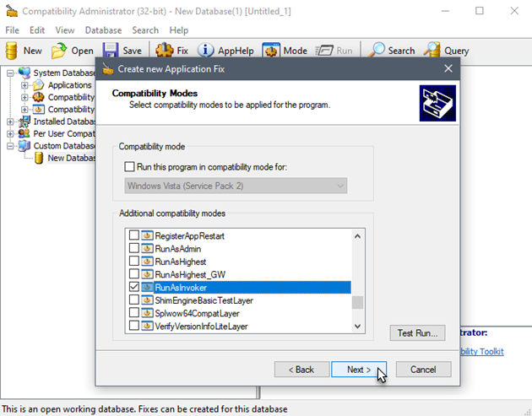Expand the System Database tree node
The image size is (532, 416).
point(11,73)
